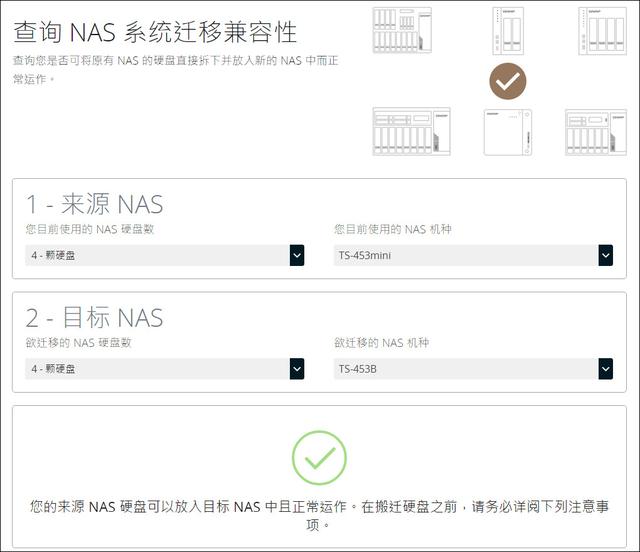
Task: Click the two-bay tower NAS illustration
Action: click(x=508, y=30)
